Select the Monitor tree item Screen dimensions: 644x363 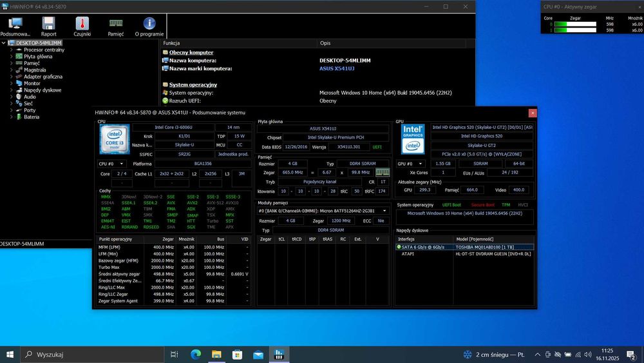(32, 83)
